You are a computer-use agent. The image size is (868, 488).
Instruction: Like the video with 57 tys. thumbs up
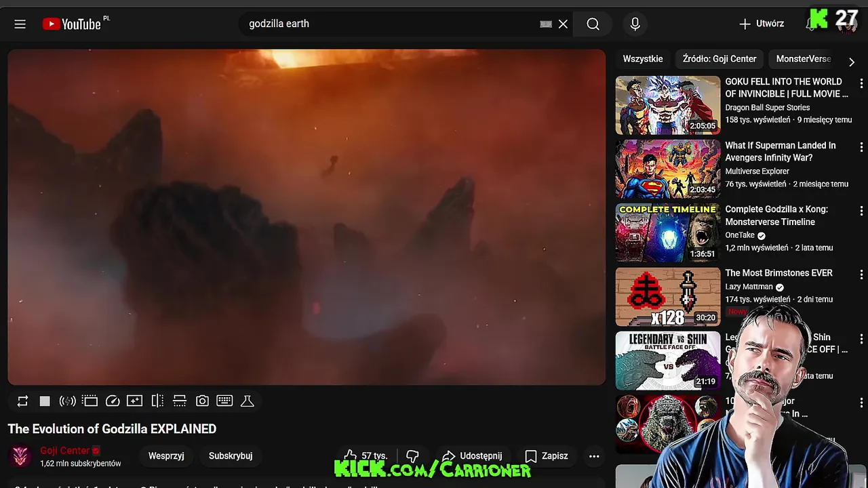(x=366, y=456)
